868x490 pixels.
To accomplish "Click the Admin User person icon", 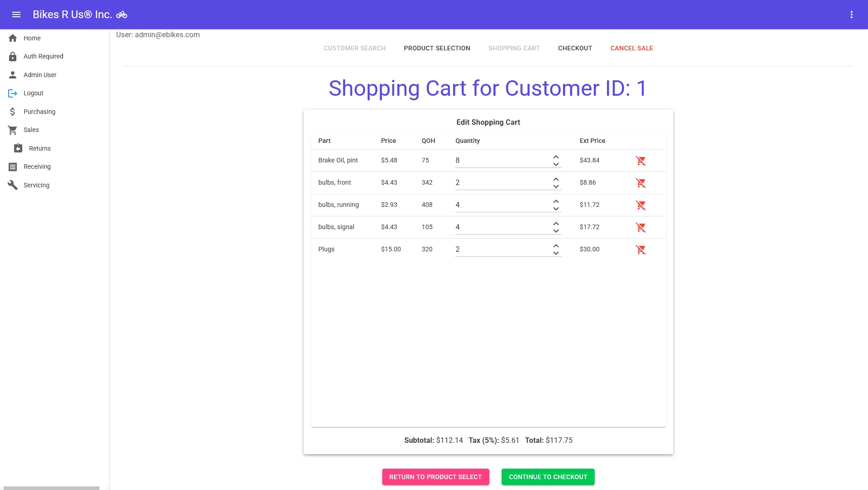I will click(x=12, y=75).
